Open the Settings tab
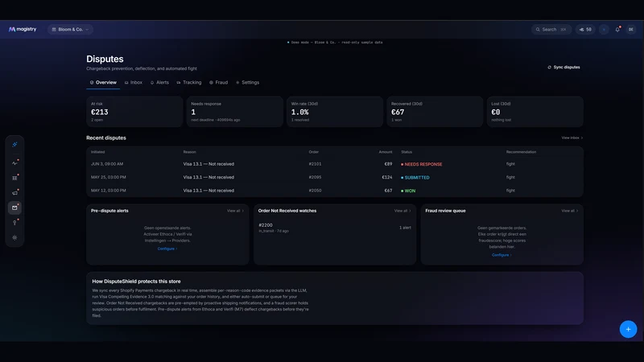 pyautogui.click(x=247, y=83)
